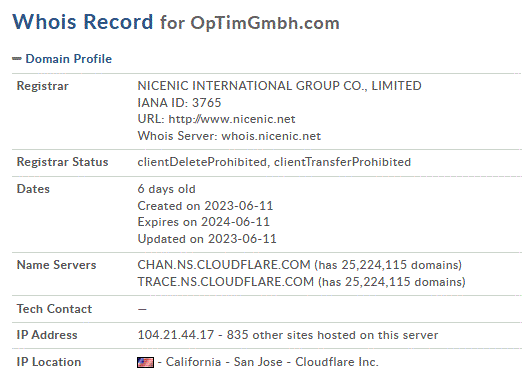Image resolution: width=523 pixels, height=376 pixels.
Task: Click Created on 2023-06-11 text
Action: tap(205, 206)
